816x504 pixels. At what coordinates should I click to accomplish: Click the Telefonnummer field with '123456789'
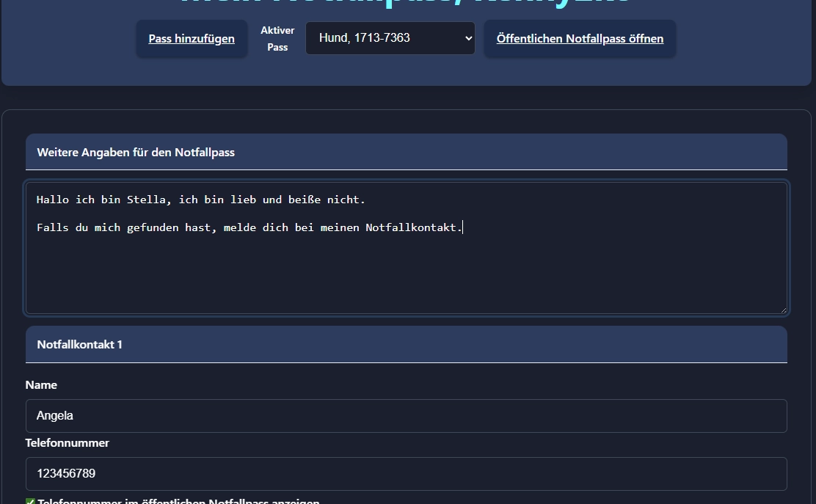coord(406,474)
